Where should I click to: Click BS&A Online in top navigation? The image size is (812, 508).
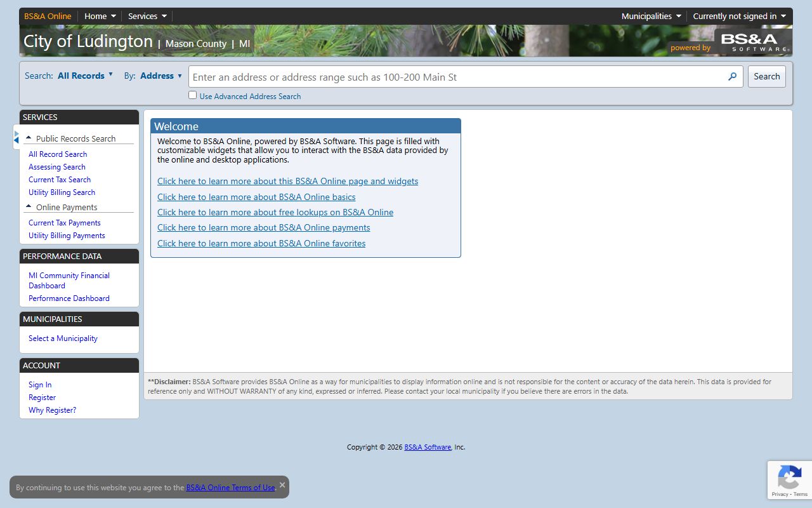click(48, 17)
